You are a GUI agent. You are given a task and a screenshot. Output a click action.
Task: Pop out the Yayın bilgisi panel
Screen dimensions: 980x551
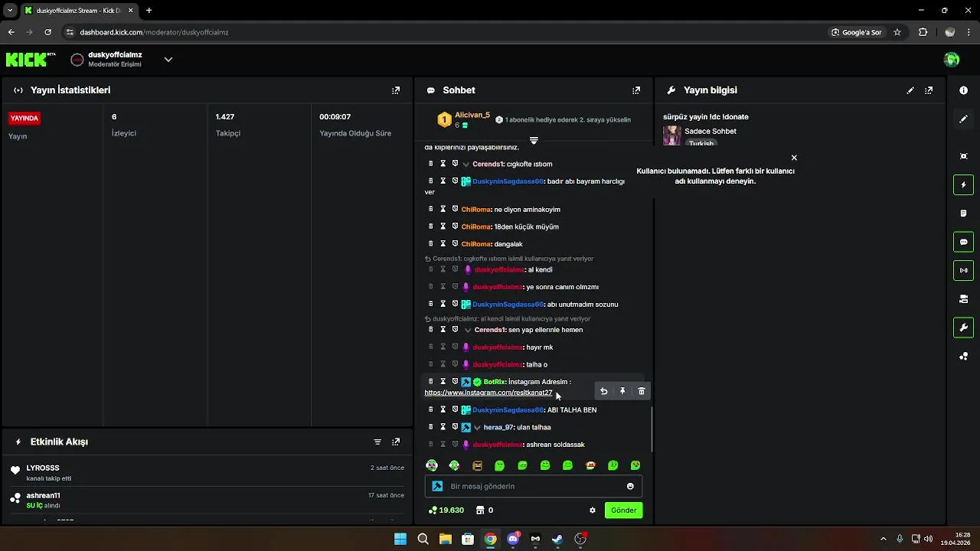(929, 90)
